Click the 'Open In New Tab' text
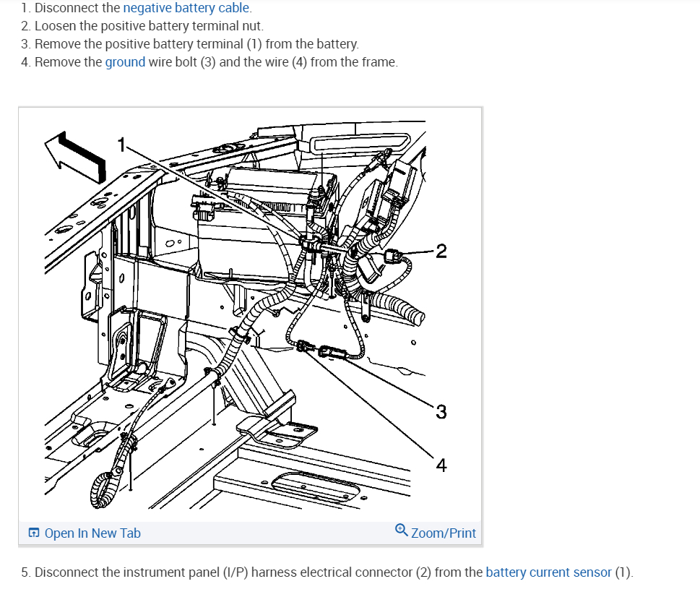This screenshot has width=700, height=597. [92, 533]
